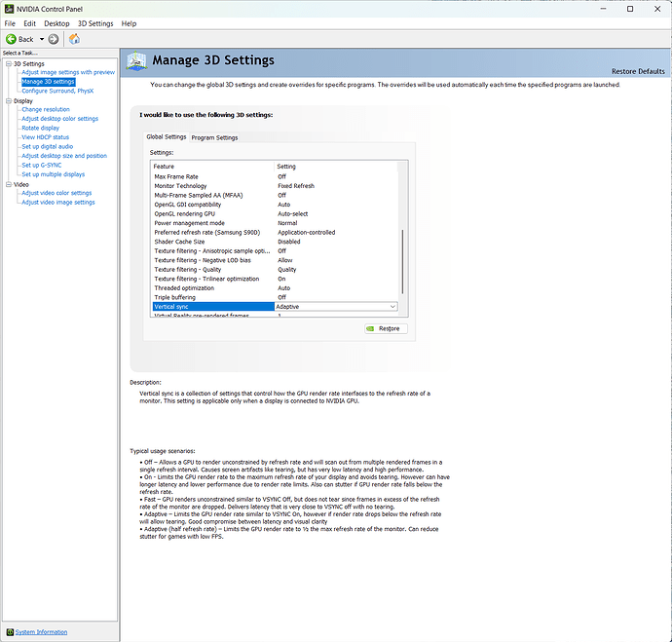Viewport: 672px width, 642px height.
Task: Click Application-controlled refresh rate value
Action: (x=307, y=232)
